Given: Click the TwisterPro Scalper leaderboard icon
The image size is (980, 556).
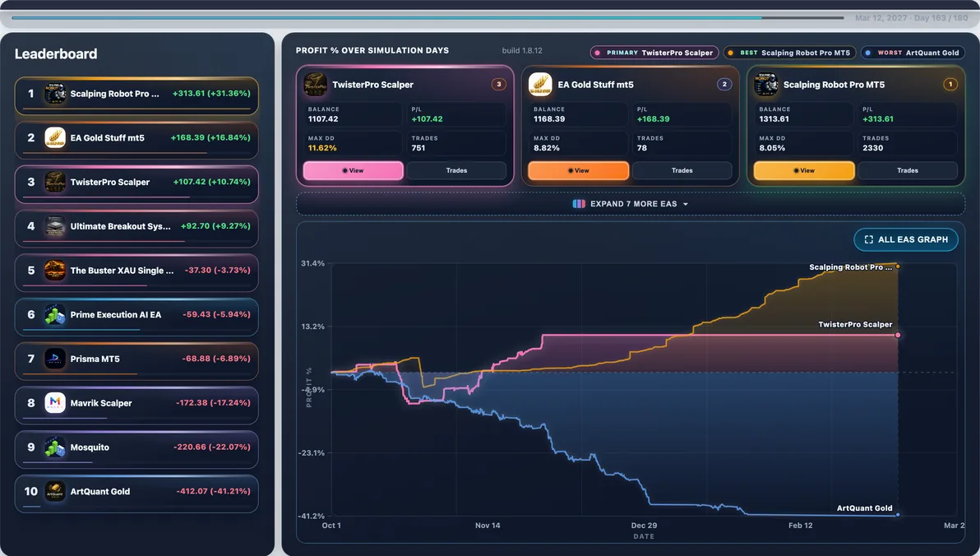Looking at the screenshot, I should 55,182.
